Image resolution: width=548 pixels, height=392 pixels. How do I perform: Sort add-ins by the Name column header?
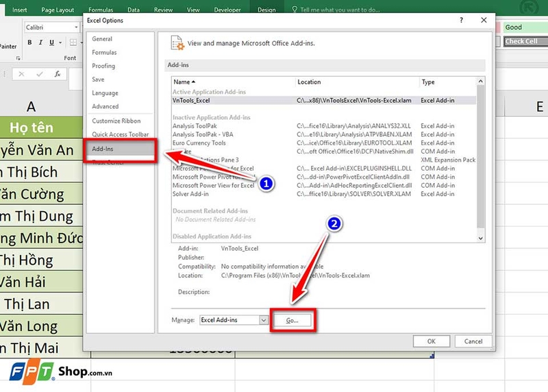[x=234, y=82]
